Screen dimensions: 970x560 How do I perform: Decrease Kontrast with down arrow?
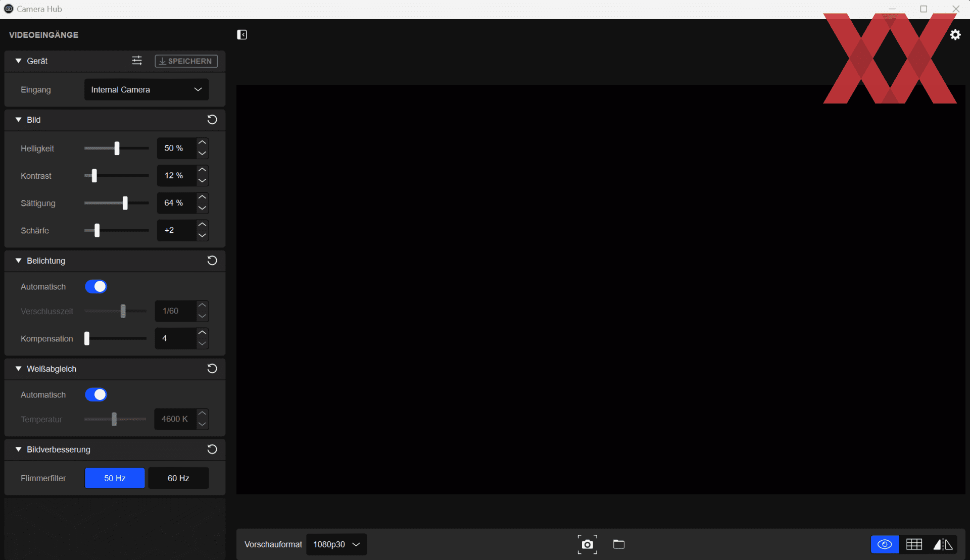(202, 181)
